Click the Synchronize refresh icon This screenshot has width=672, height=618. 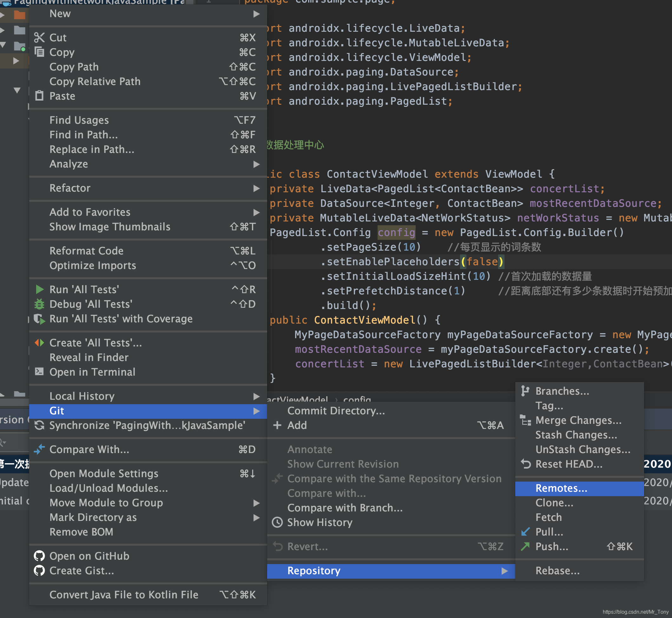(x=39, y=425)
